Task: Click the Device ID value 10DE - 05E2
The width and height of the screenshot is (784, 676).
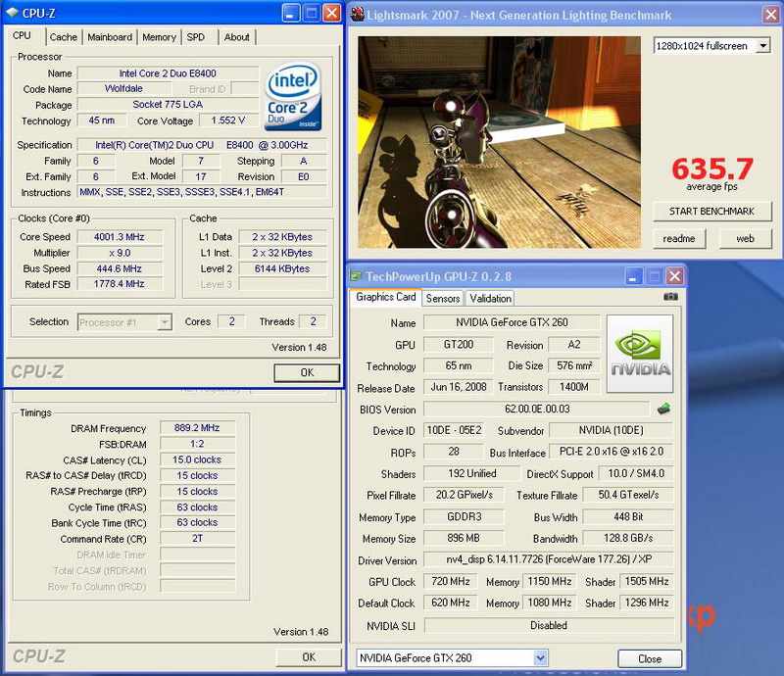Action: [454, 430]
